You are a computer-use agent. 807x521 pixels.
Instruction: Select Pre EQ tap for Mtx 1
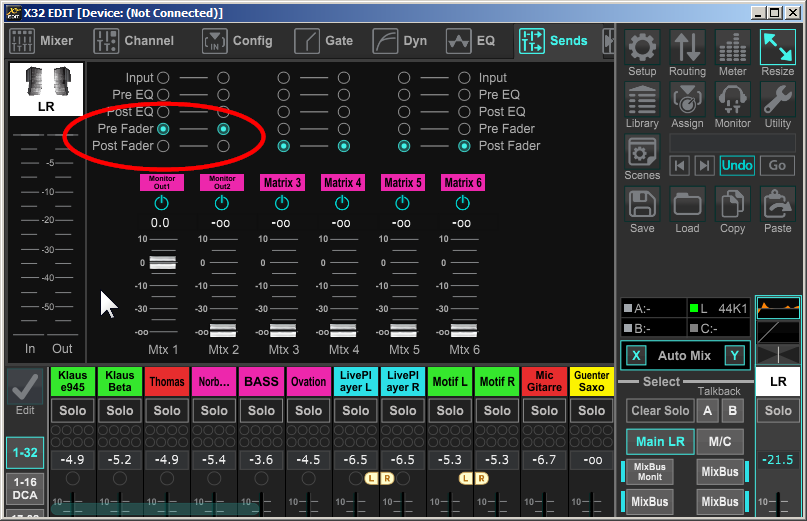[163, 95]
